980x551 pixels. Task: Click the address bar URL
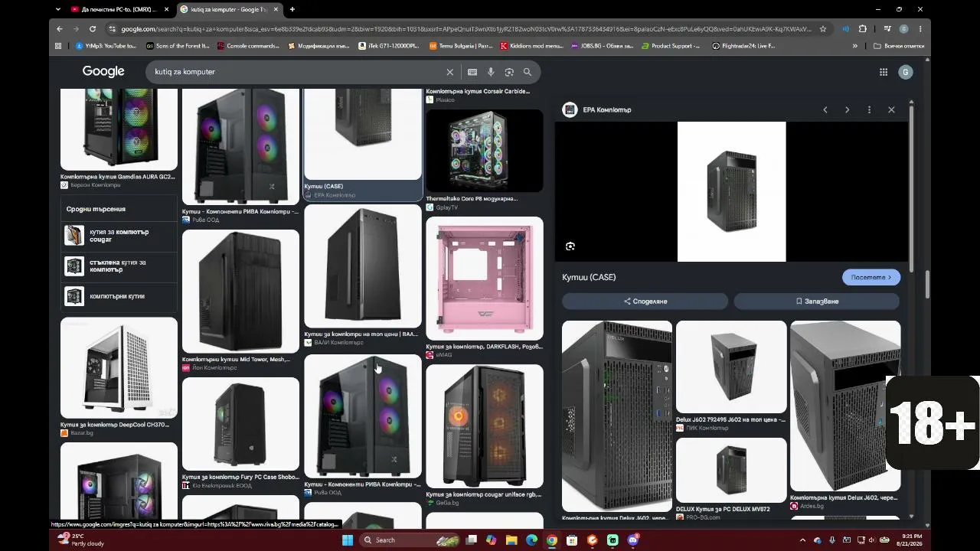coord(465,29)
